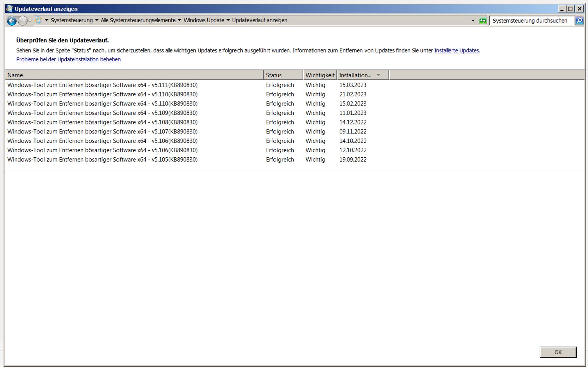Click Erfolgreich status in the v5.105 row
588x368 pixels.
point(280,159)
